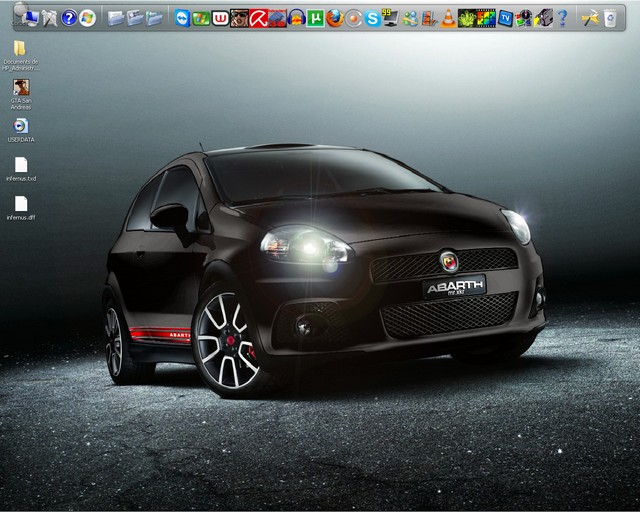Select the GTA San Andreas desktop shortcut

(21, 94)
